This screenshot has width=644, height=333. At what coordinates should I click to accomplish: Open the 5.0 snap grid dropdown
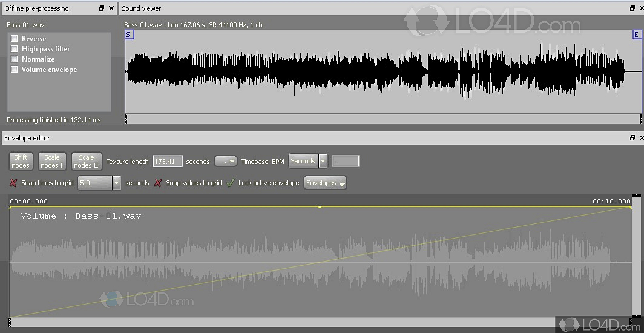(x=116, y=183)
